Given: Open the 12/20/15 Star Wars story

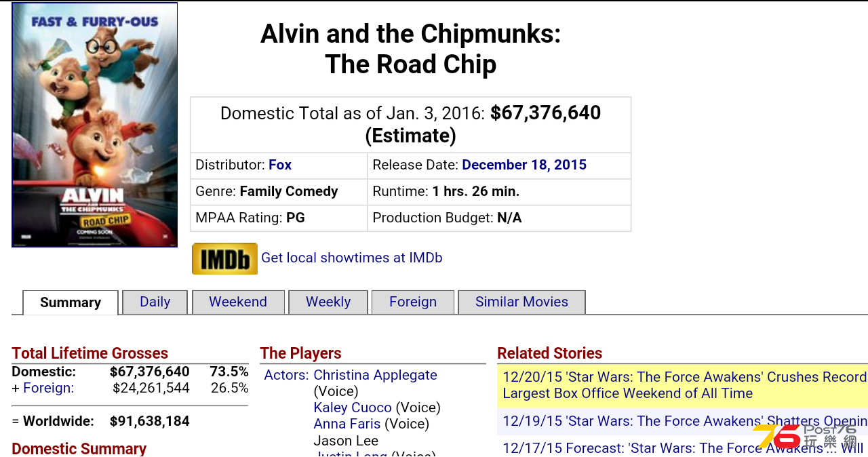Looking at the screenshot, I should tap(685, 385).
